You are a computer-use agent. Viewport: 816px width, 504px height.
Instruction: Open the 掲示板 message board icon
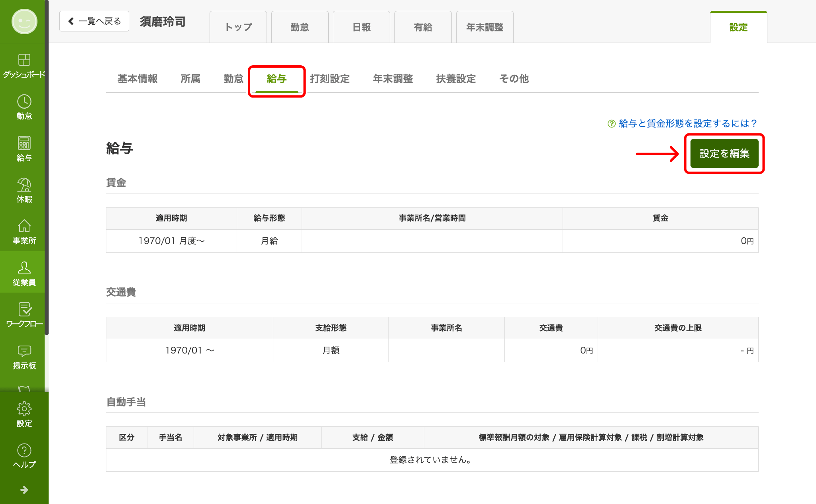[24, 351]
